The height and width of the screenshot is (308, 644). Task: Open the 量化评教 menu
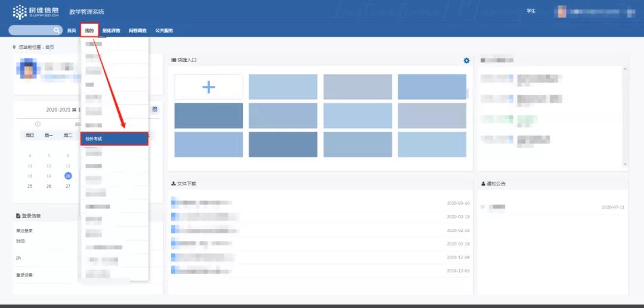(x=111, y=30)
